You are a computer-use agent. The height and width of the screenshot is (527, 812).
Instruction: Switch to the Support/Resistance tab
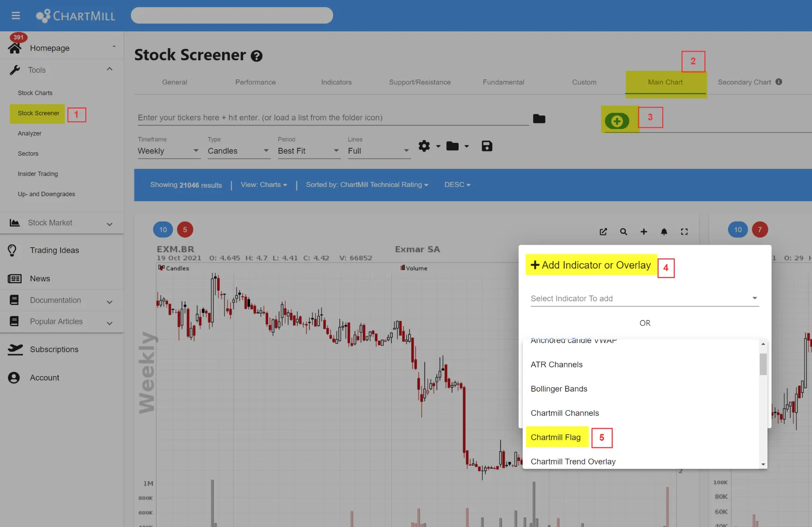pos(420,82)
